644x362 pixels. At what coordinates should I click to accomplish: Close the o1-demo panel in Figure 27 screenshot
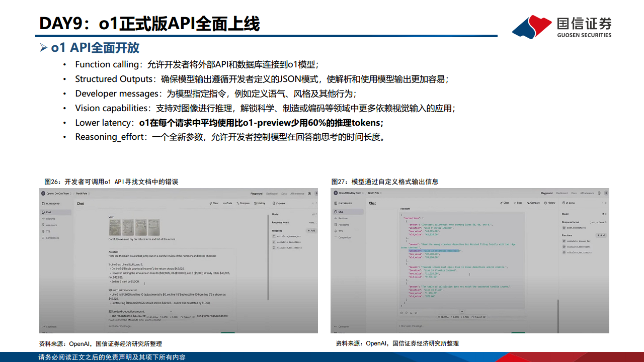point(602,203)
